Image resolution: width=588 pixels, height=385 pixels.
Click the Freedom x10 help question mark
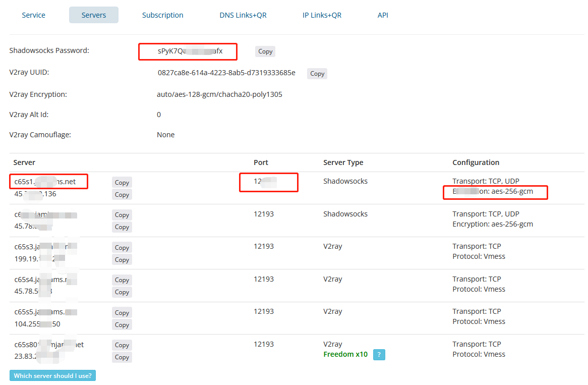pyautogui.click(x=379, y=355)
